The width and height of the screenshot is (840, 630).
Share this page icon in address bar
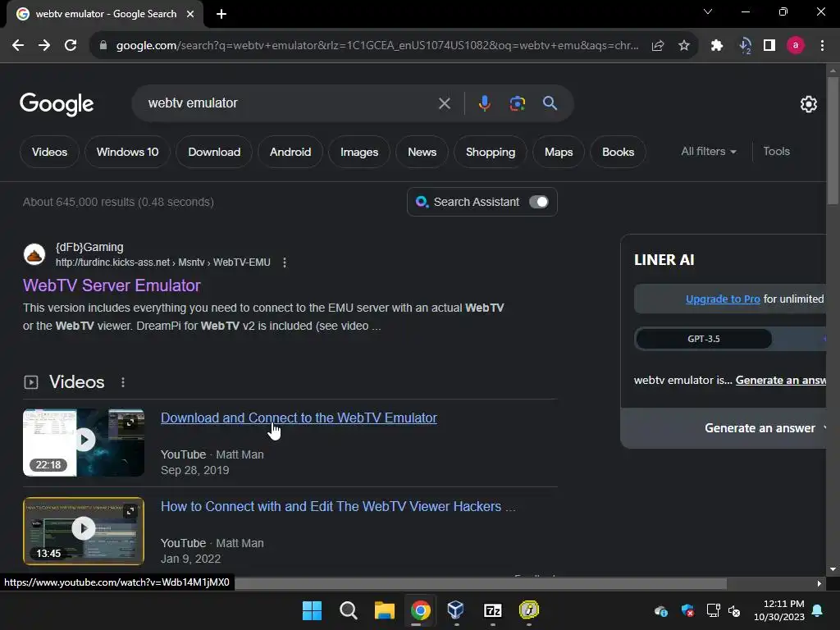[658, 46]
